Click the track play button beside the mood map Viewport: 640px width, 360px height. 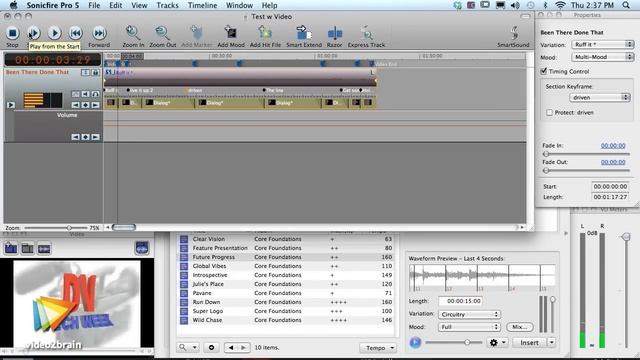pos(11,105)
